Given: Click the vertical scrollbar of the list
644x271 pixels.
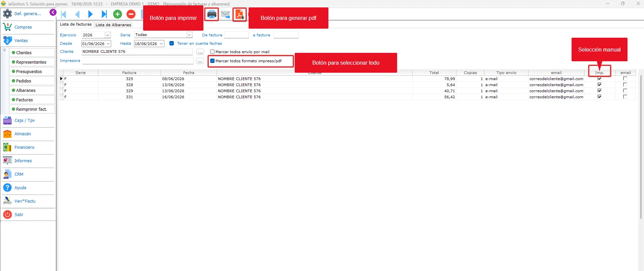Looking at the screenshot, I should click(x=641, y=147).
